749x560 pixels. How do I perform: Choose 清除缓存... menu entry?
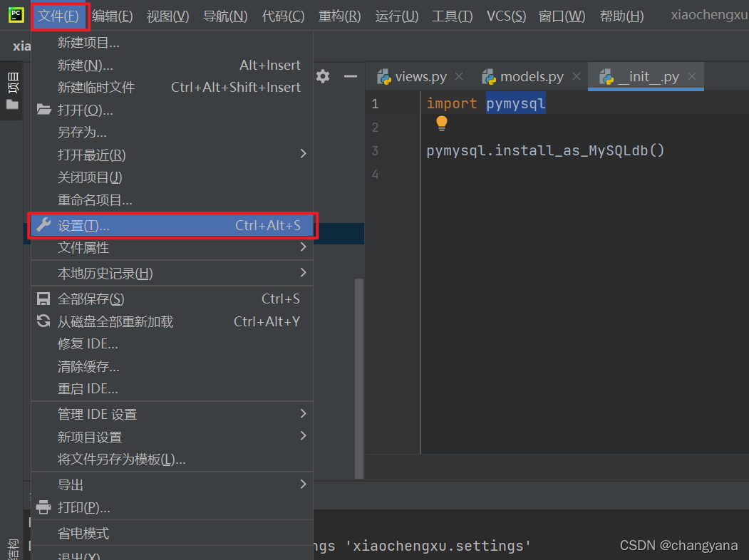pos(172,367)
